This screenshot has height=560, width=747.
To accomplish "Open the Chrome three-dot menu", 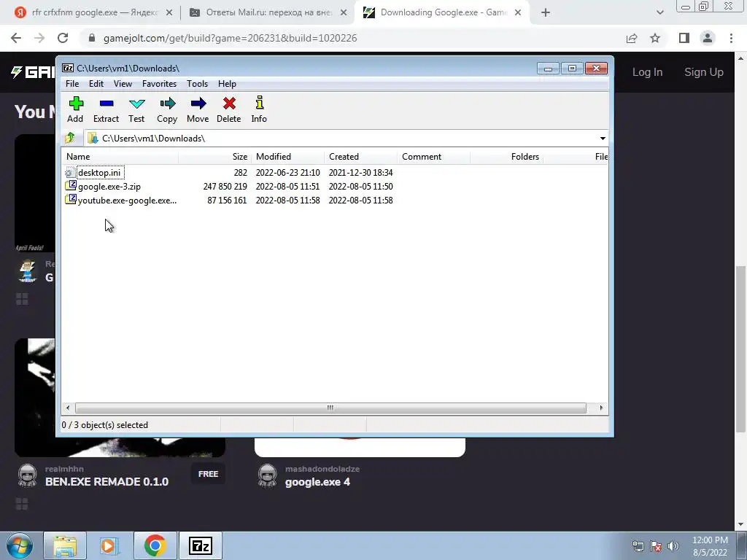I will [731, 38].
